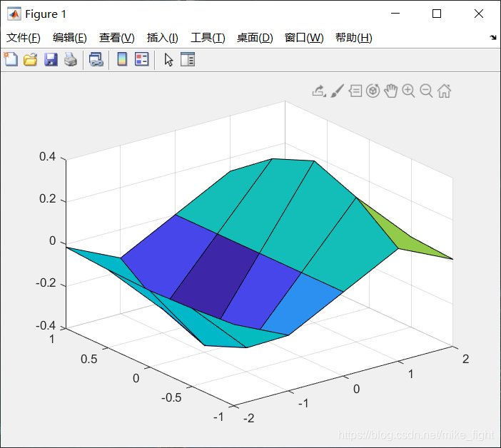The image size is (501, 448).
Task: Open the 文件(F) menu
Action: point(24,38)
